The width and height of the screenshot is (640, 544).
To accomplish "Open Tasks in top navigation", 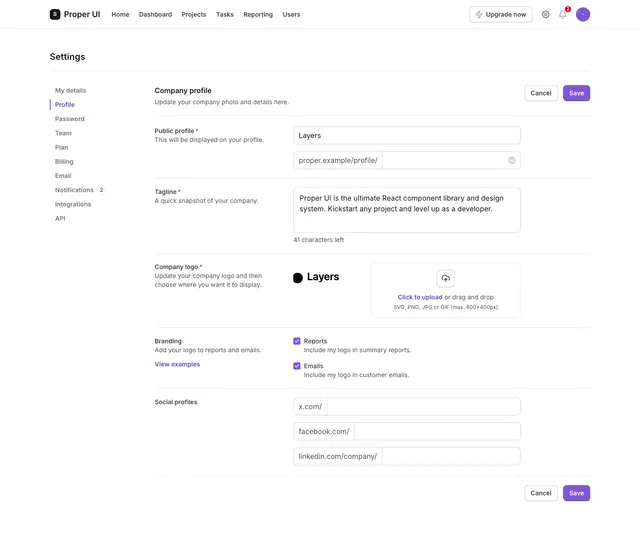I will point(224,15).
